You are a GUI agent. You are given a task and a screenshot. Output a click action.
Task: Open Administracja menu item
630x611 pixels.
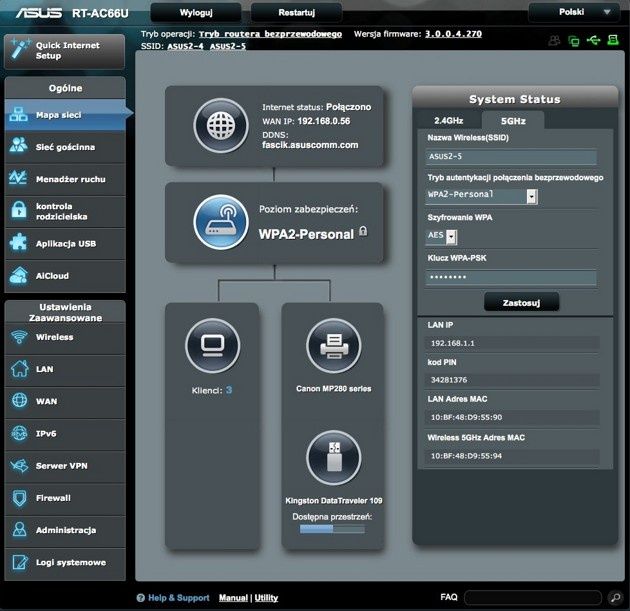65,530
